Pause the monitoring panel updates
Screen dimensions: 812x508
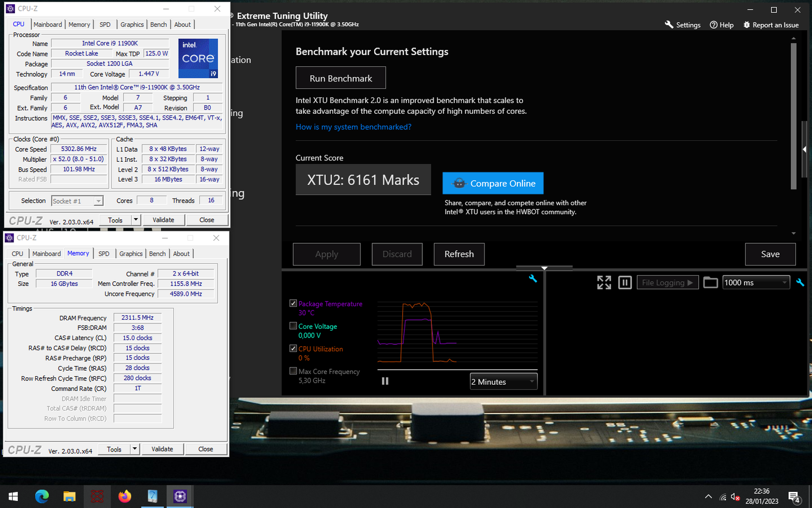(625, 282)
